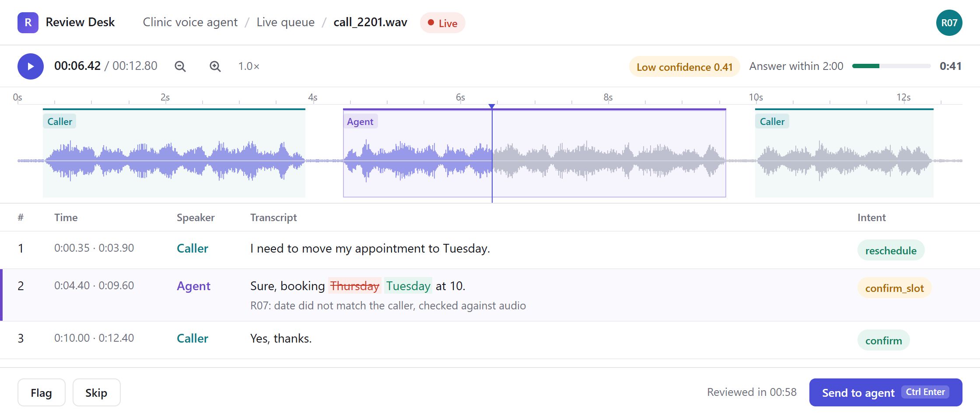Send the review to agent
The height and width of the screenshot is (416, 980).
coord(885,392)
